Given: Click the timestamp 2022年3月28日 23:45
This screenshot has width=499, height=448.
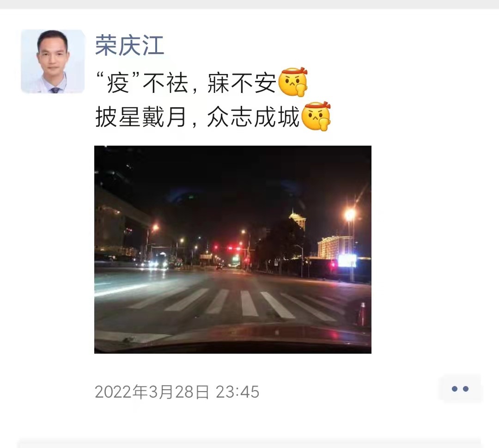Looking at the screenshot, I should 177,392.
